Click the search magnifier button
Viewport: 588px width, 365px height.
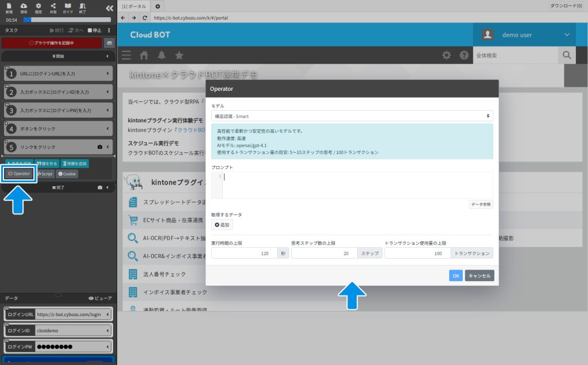(567, 56)
